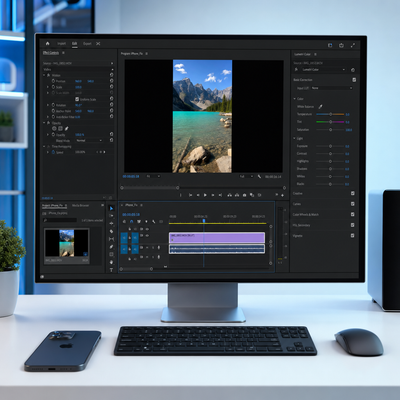The image size is (400, 400).
Task: Open the Input LUT dropdown
Action: [x=332, y=88]
